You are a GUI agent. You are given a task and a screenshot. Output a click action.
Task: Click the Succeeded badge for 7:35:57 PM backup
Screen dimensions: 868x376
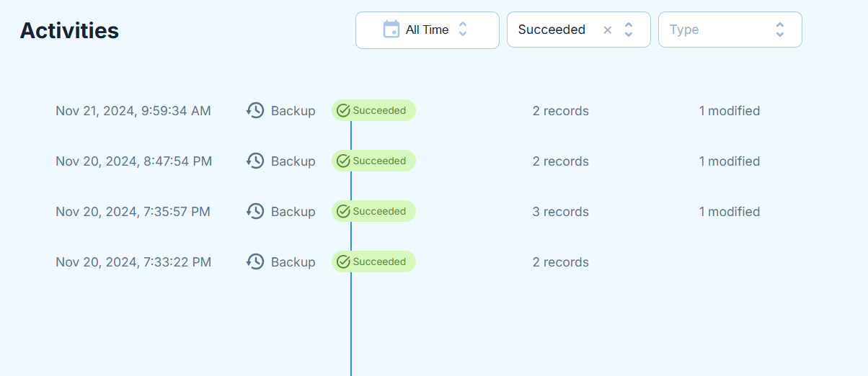(x=373, y=211)
